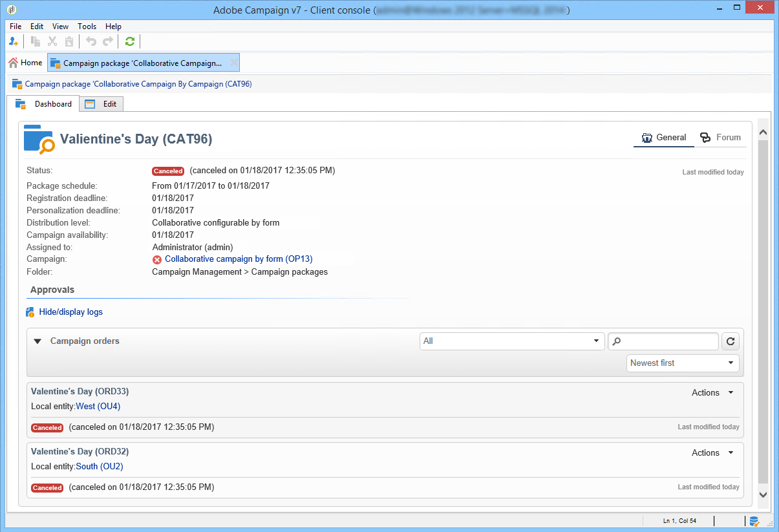This screenshot has width=779, height=532.
Task: Click the Approvals section heading
Action: 52,290
